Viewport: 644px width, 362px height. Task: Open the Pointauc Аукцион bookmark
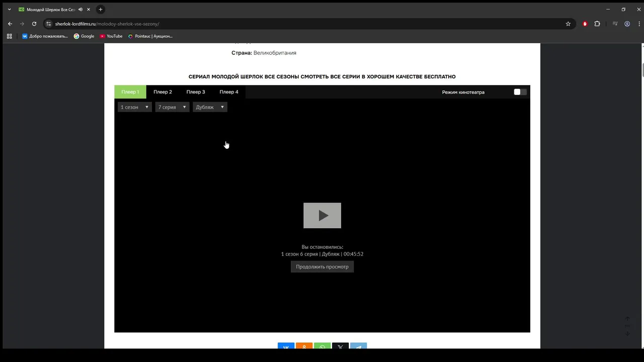pos(150,36)
